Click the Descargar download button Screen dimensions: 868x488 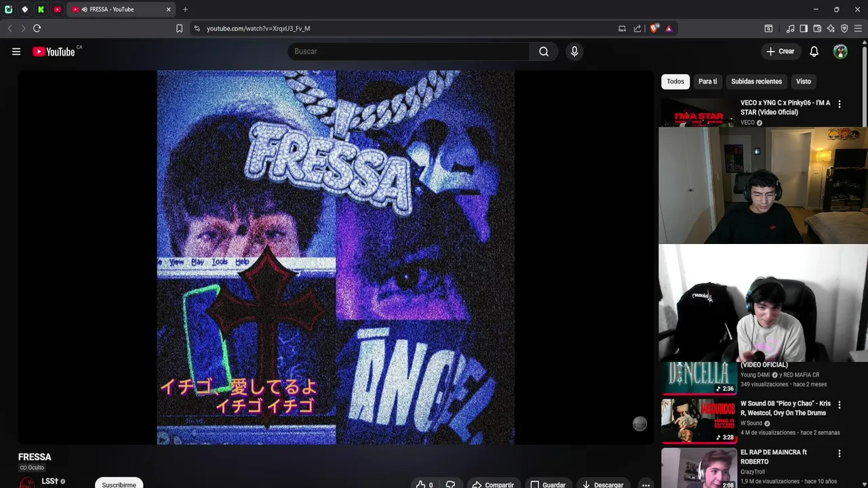coord(603,485)
